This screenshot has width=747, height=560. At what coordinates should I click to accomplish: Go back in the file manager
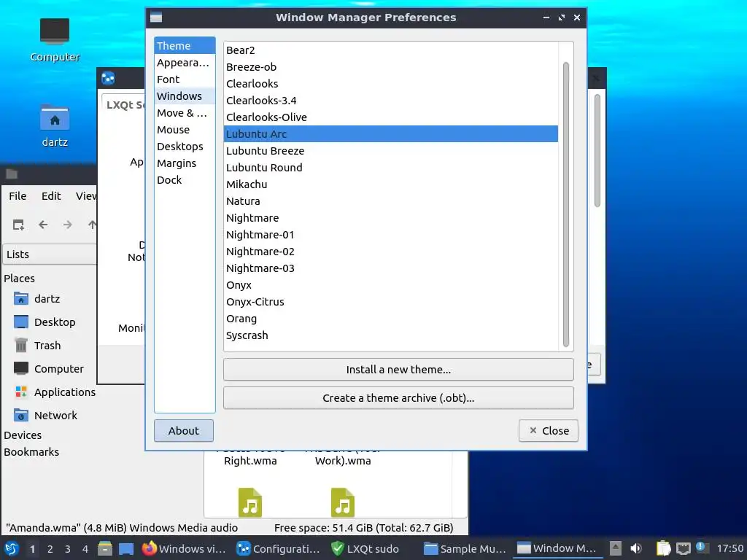[x=43, y=225]
